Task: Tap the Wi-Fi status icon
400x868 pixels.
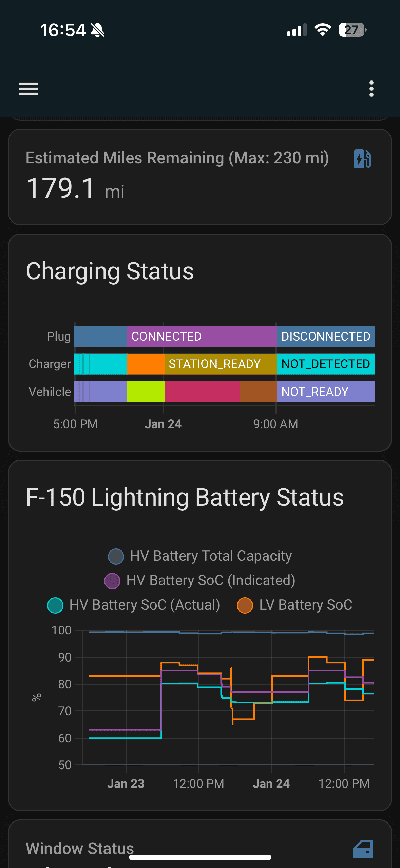Action: 323,30
